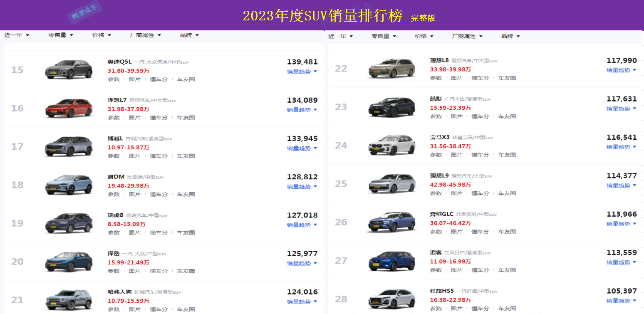
Task: Expand 销量趋势 for 奥迪Q5L
Action: pyautogui.click(x=302, y=72)
